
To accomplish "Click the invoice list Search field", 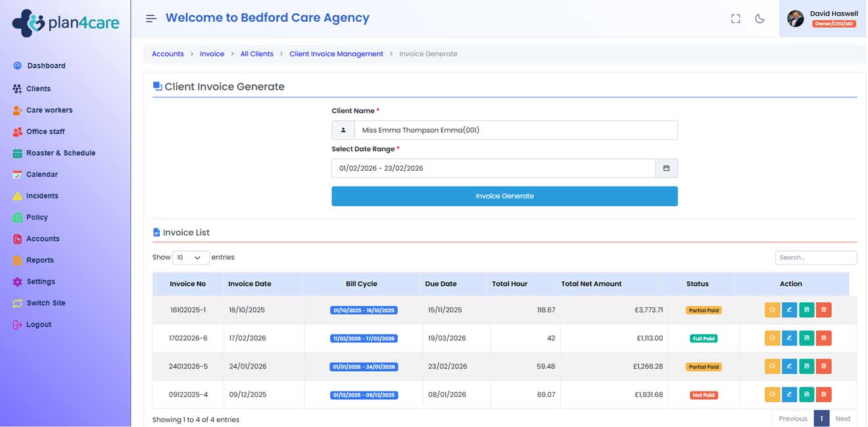I will (x=815, y=258).
